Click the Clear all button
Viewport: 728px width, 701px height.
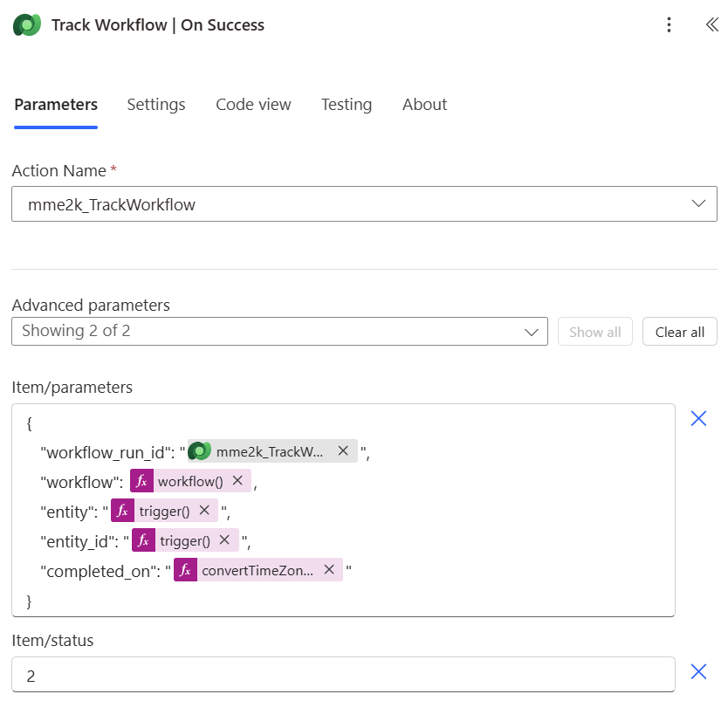(679, 332)
